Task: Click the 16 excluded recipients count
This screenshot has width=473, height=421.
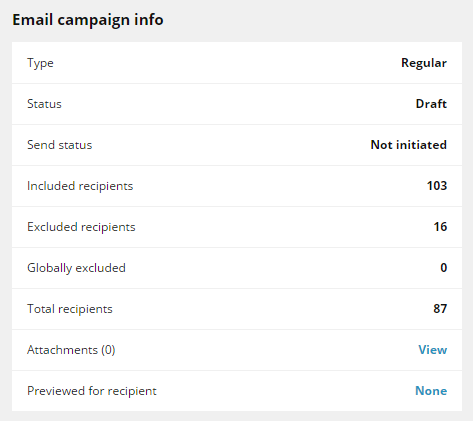Action: pyautogui.click(x=440, y=227)
